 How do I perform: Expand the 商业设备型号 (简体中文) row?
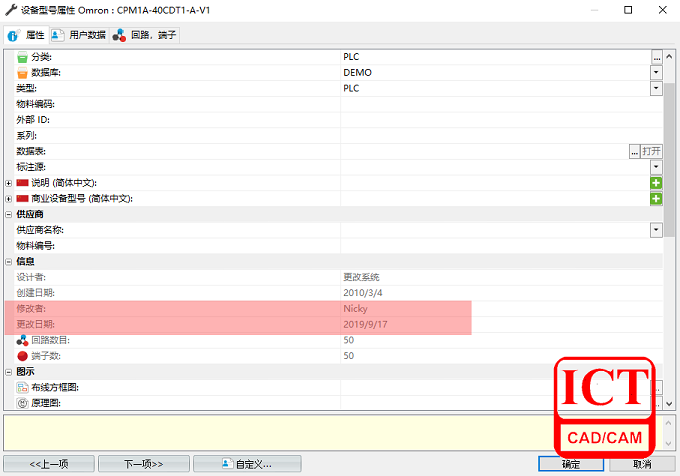coord(8,199)
